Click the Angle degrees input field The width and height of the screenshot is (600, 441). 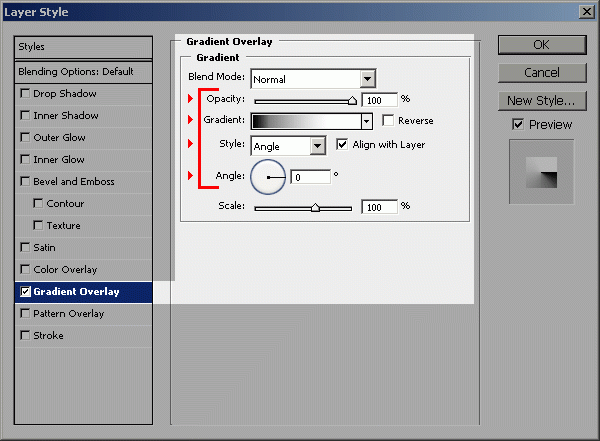tap(311, 177)
